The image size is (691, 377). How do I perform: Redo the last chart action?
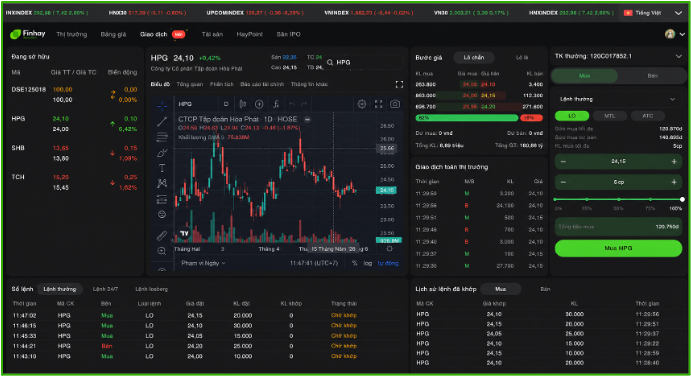pos(304,104)
